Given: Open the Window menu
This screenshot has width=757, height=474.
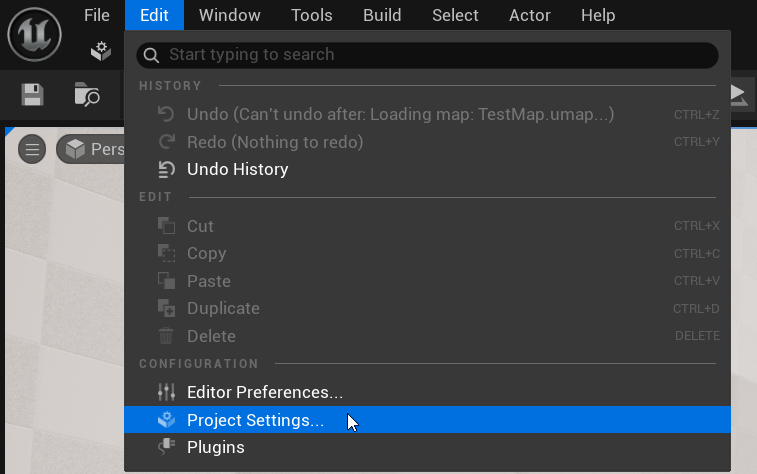Looking at the screenshot, I should coord(229,15).
